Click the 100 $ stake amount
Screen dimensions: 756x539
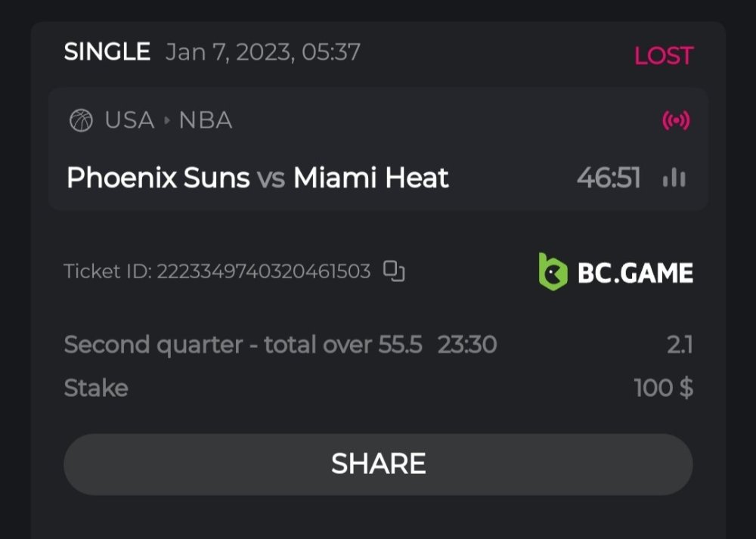click(663, 389)
